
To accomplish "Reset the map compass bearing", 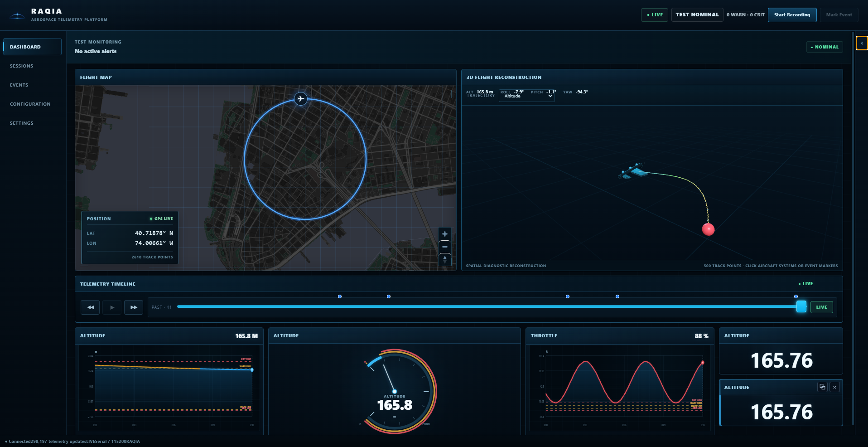I will pyautogui.click(x=445, y=259).
